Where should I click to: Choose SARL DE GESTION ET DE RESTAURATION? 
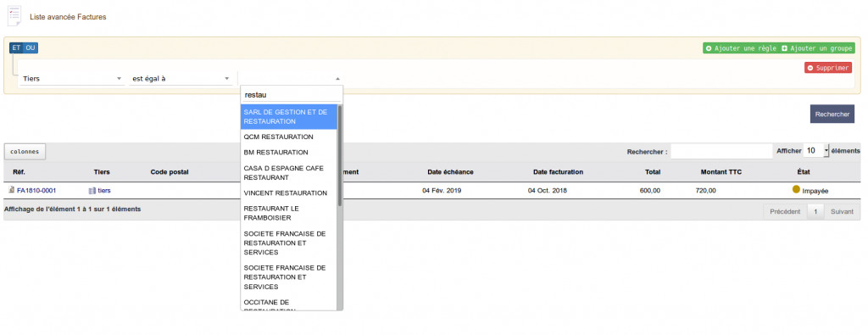tap(289, 116)
